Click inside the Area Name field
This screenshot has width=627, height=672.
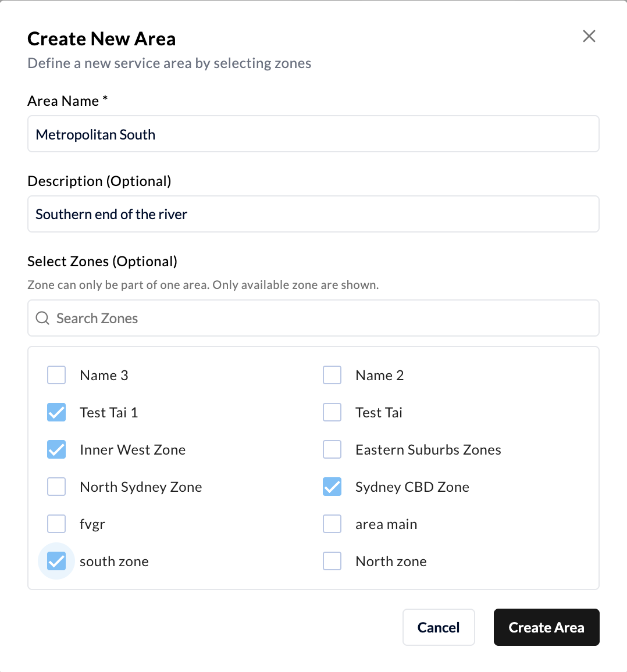313,134
